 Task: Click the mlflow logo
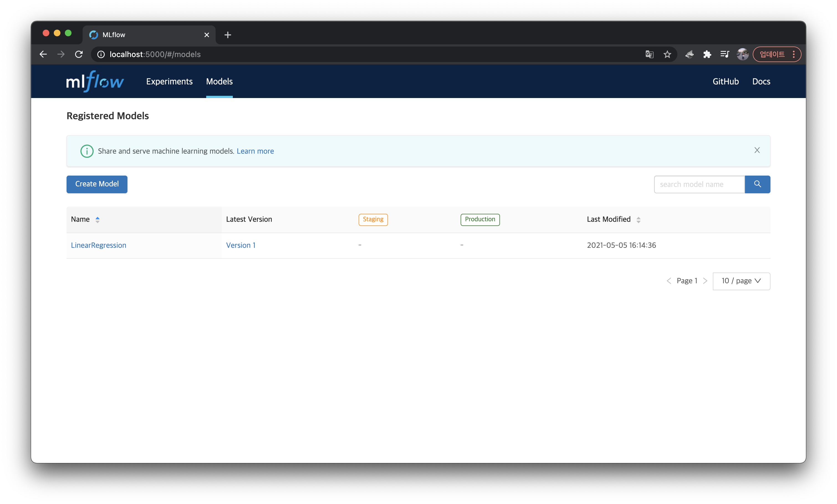(x=95, y=81)
